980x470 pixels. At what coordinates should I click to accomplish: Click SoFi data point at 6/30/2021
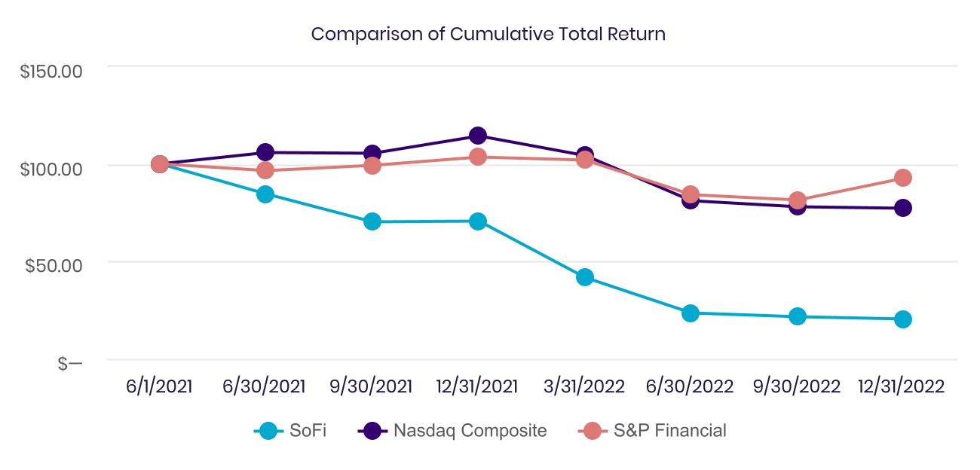pyautogui.click(x=265, y=194)
